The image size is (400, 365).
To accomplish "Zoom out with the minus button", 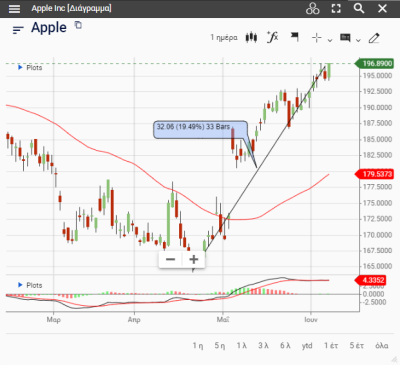I will (170, 259).
